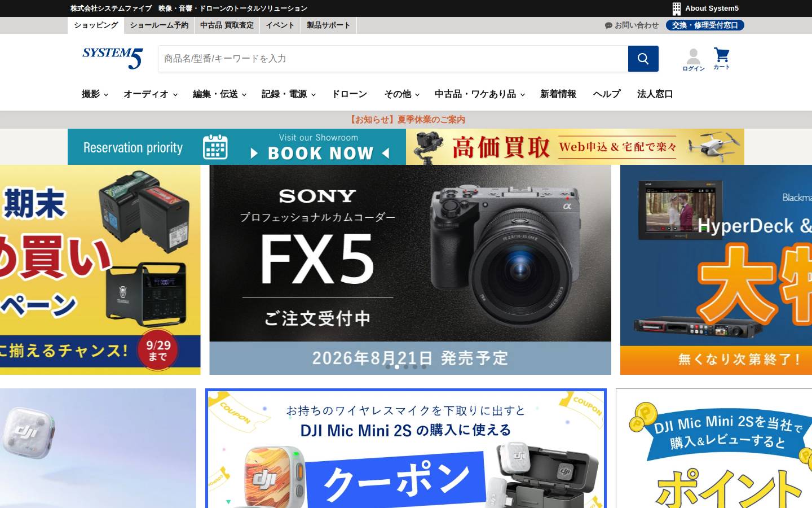
Task: Click inside the product keyword search field
Action: [393, 59]
